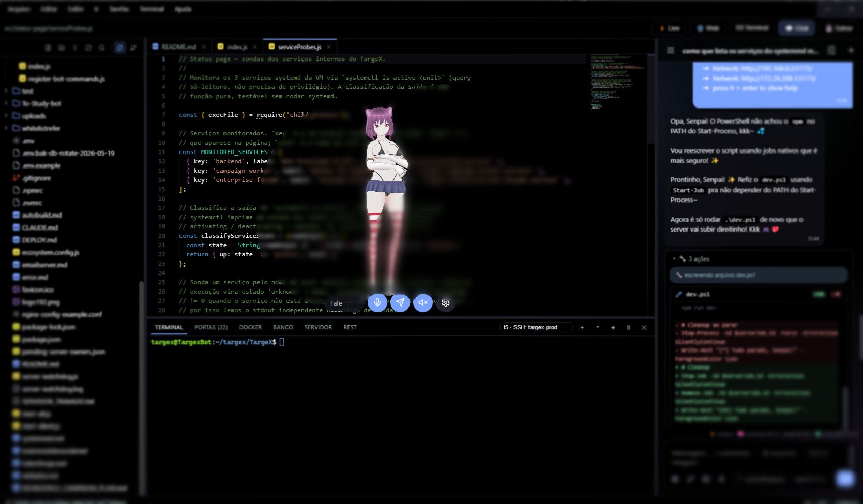Click the trash icon in terminal toolbar
Viewport: 863px width, 504px height.
pyautogui.click(x=629, y=327)
